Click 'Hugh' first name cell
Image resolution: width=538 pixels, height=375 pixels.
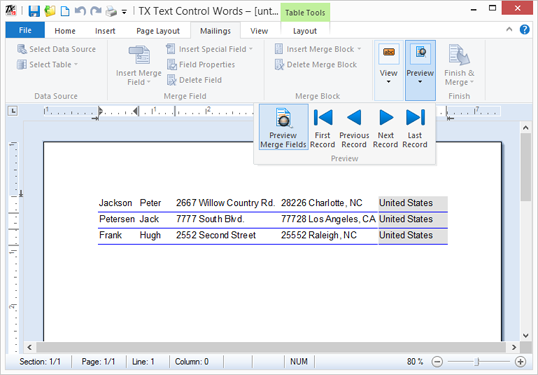[150, 235]
